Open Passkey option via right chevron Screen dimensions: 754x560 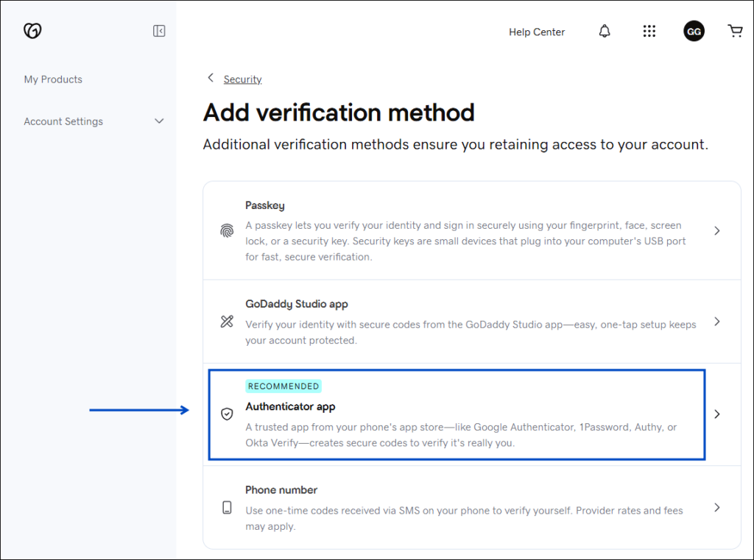click(x=717, y=231)
